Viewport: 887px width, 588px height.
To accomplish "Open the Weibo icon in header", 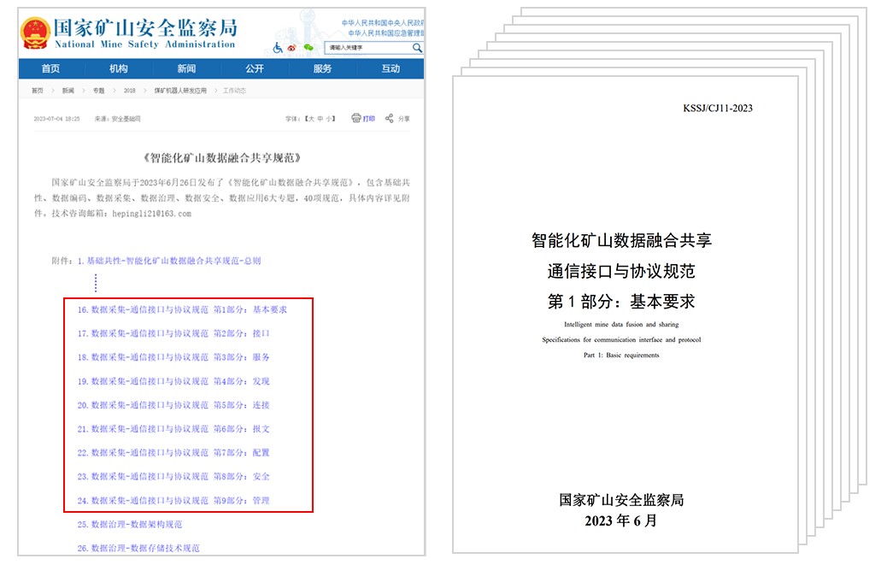I will pyautogui.click(x=292, y=49).
